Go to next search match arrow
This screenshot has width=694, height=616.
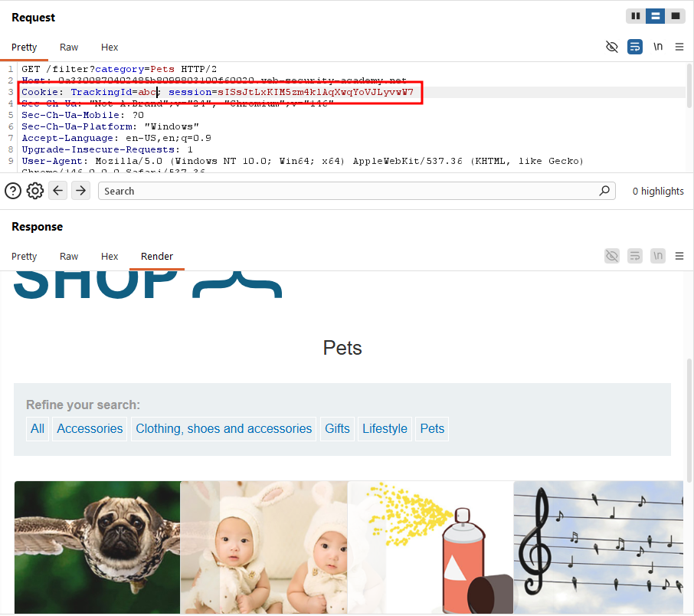pos(80,191)
